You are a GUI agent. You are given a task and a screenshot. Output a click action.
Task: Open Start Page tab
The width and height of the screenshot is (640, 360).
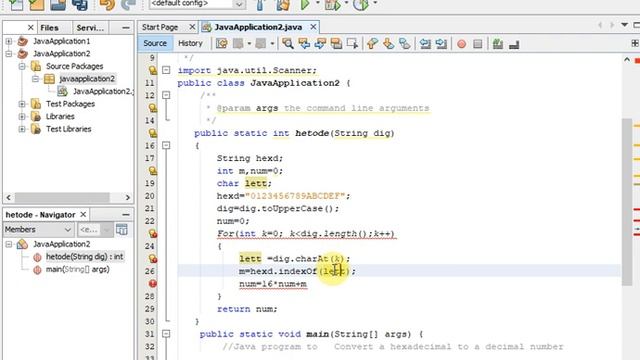tap(160, 27)
